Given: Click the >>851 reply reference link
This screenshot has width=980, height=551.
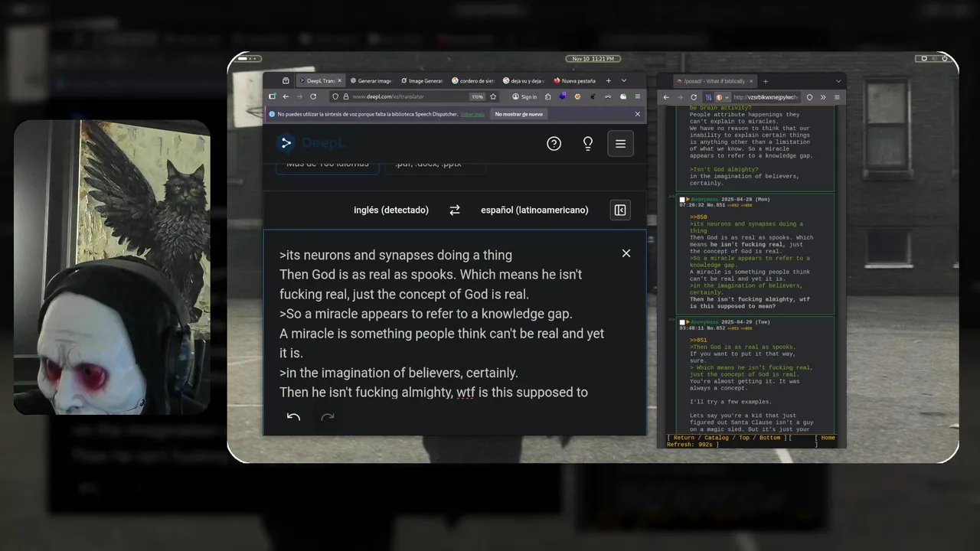Looking at the screenshot, I should tap(698, 340).
